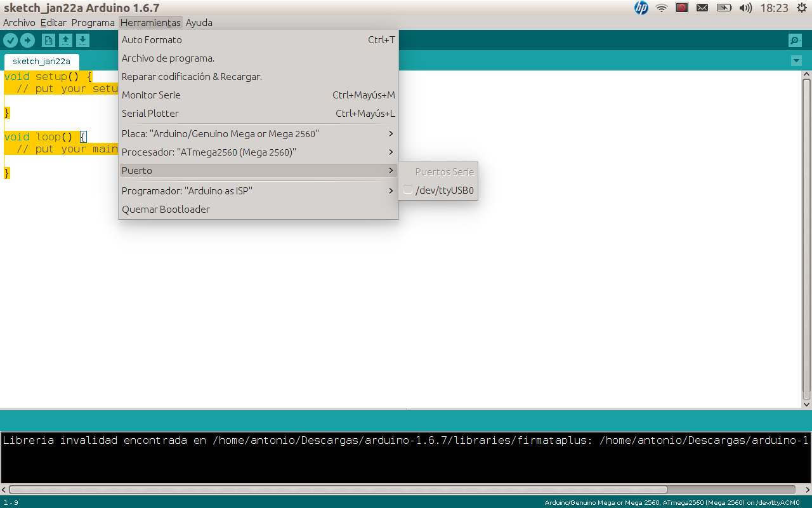Click the red recording indicator in tray
This screenshot has height=508, width=812.
pos(682,8)
